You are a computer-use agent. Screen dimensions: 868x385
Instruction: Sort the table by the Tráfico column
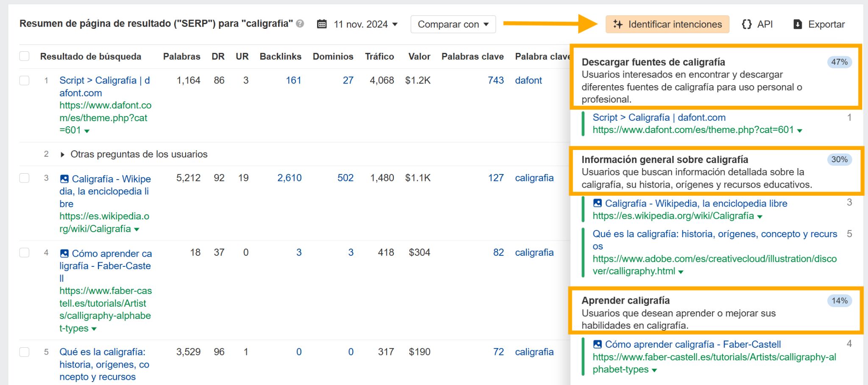(x=379, y=56)
